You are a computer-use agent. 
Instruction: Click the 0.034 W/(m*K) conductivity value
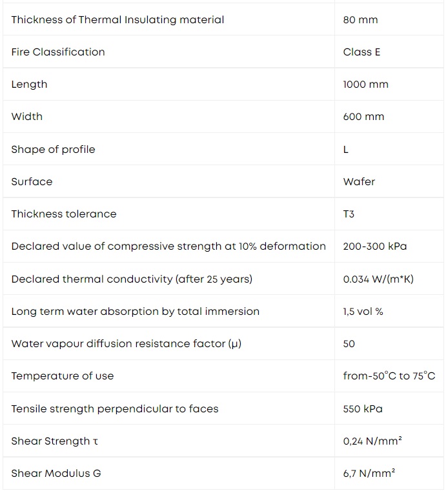pos(378,279)
